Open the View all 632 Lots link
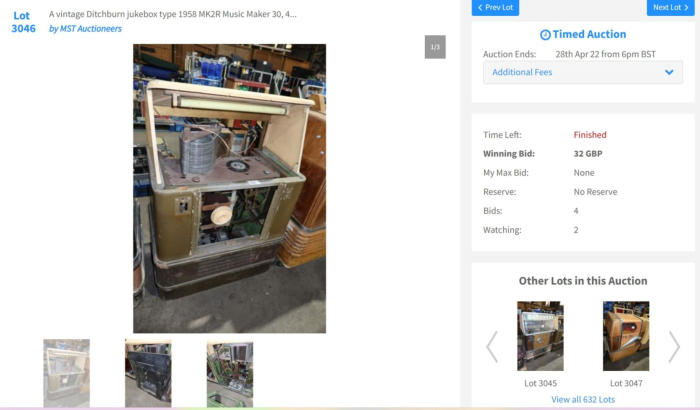The height and width of the screenshot is (410, 700). pyautogui.click(x=583, y=399)
